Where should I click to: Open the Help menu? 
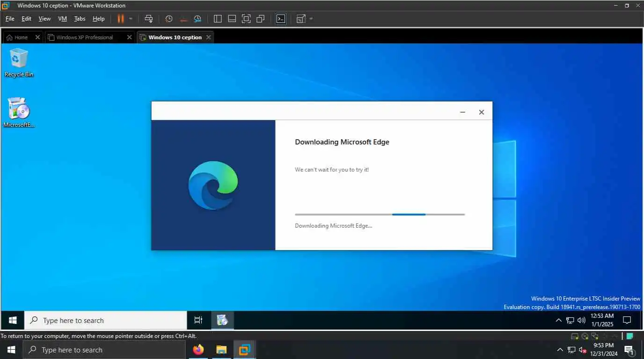(98, 19)
